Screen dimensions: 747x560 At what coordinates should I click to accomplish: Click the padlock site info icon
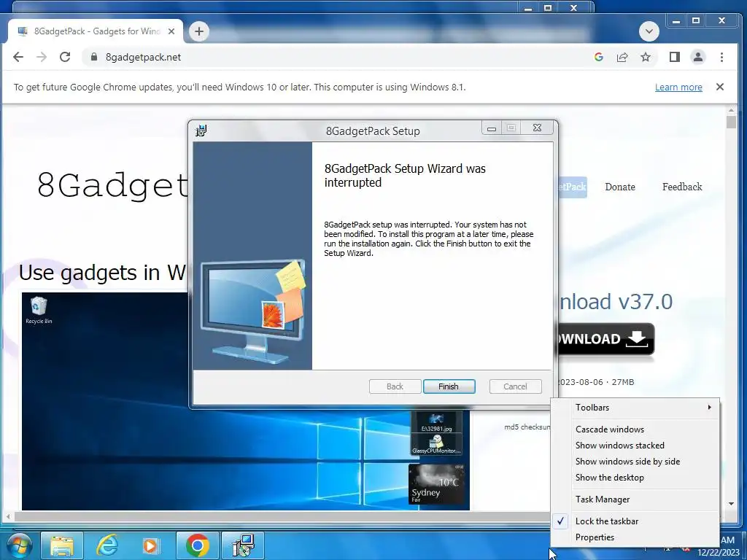point(94,57)
